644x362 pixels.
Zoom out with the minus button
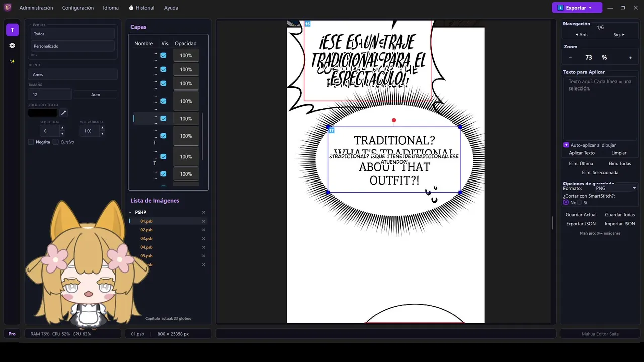pyautogui.click(x=570, y=58)
